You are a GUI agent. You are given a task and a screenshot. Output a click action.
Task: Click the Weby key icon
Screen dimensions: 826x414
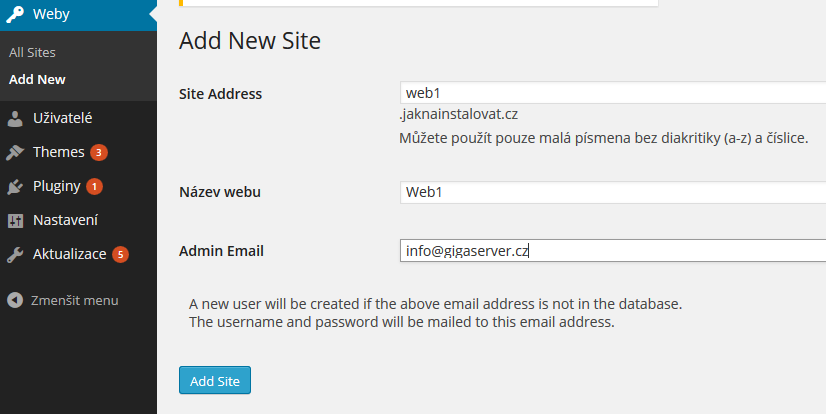pos(15,15)
